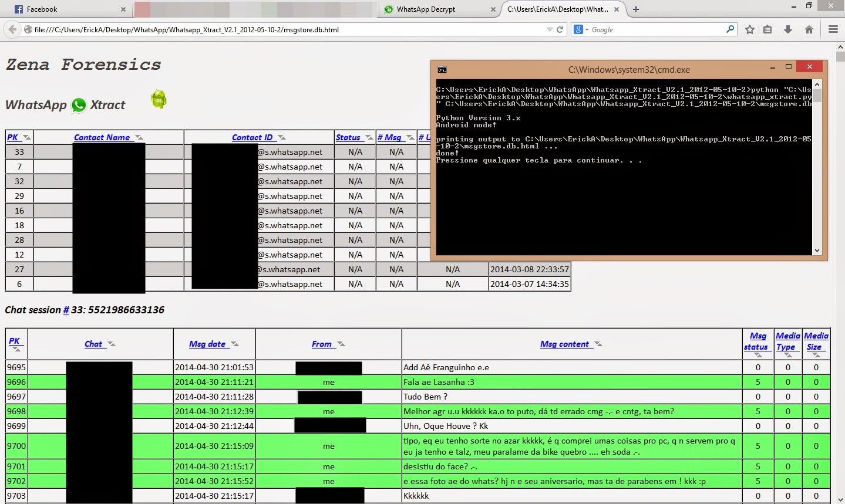Click the WhatsApp logo icon
845x504 pixels.
point(79,106)
